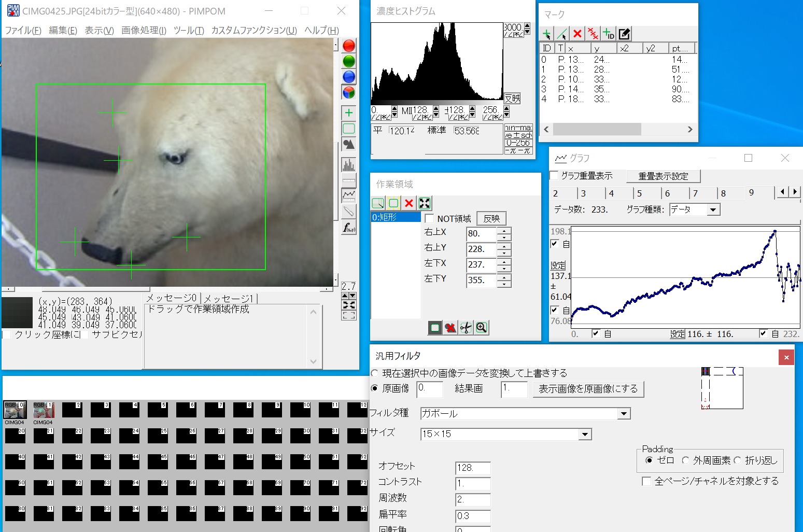Select the red channel display icon
The height and width of the screenshot is (532, 803).
(x=348, y=45)
